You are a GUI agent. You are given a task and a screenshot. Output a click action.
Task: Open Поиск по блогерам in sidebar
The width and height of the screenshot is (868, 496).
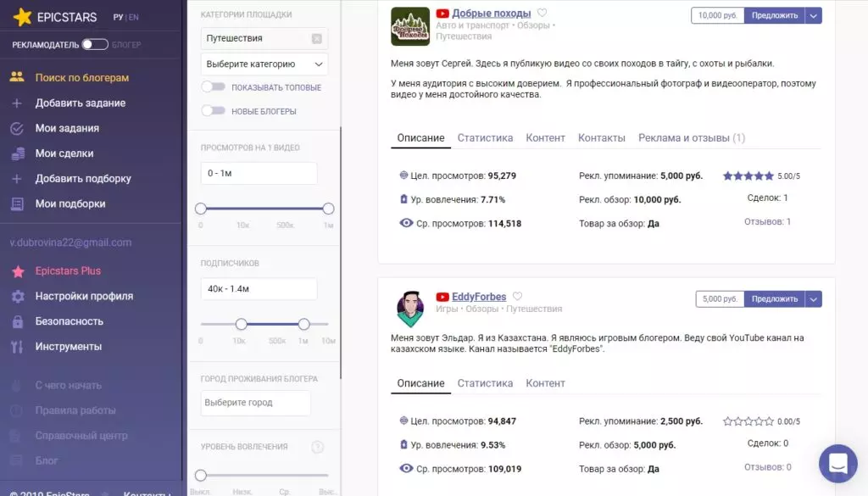click(x=82, y=77)
